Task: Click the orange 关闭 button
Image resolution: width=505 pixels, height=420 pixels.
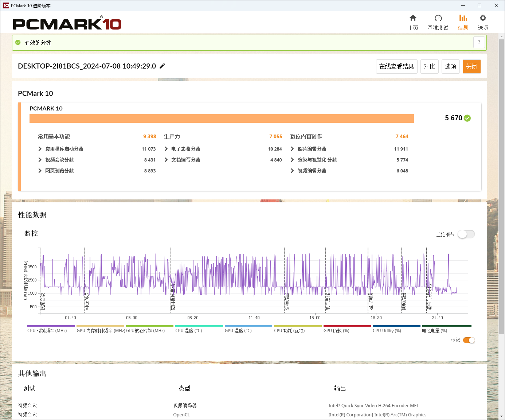Action: tap(472, 66)
